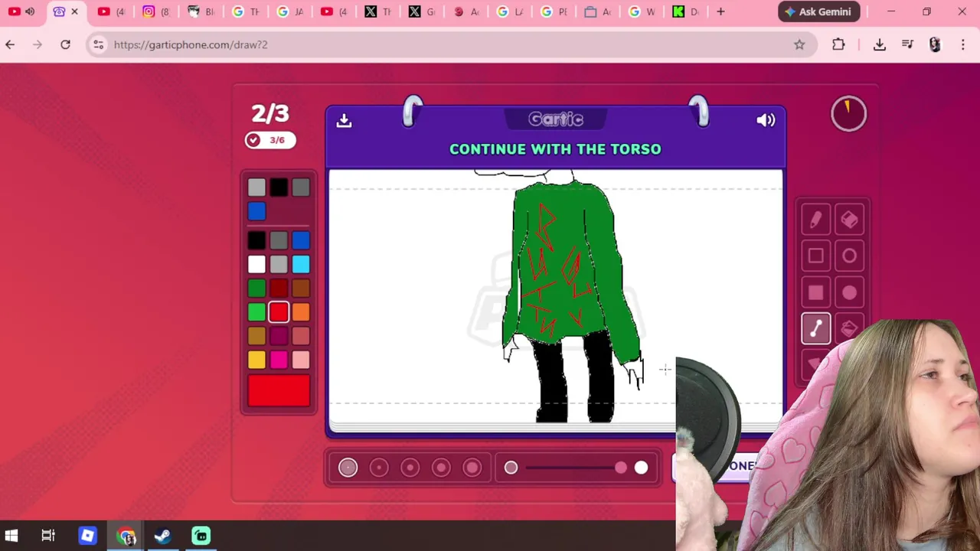Open the media control icon in Chrome toolbar

(x=907, y=44)
